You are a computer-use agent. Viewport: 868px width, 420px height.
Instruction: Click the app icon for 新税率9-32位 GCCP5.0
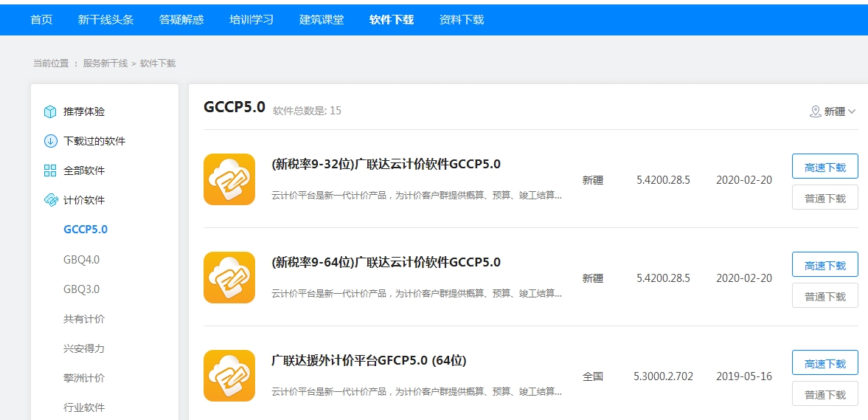click(x=229, y=179)
